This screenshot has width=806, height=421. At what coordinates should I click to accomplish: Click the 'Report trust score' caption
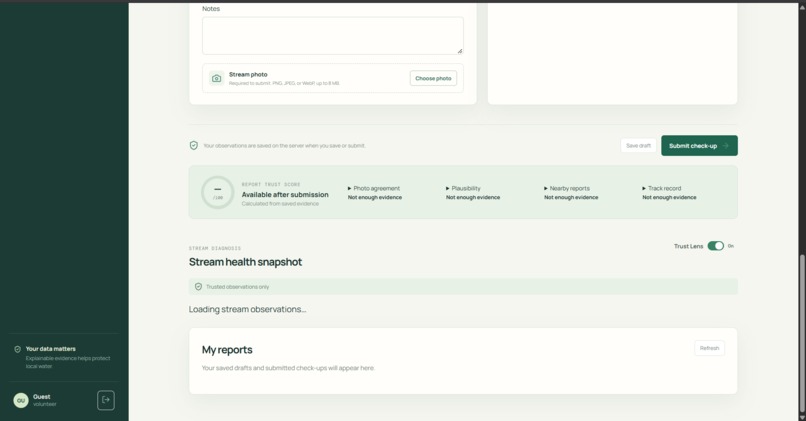coord(271,185)
